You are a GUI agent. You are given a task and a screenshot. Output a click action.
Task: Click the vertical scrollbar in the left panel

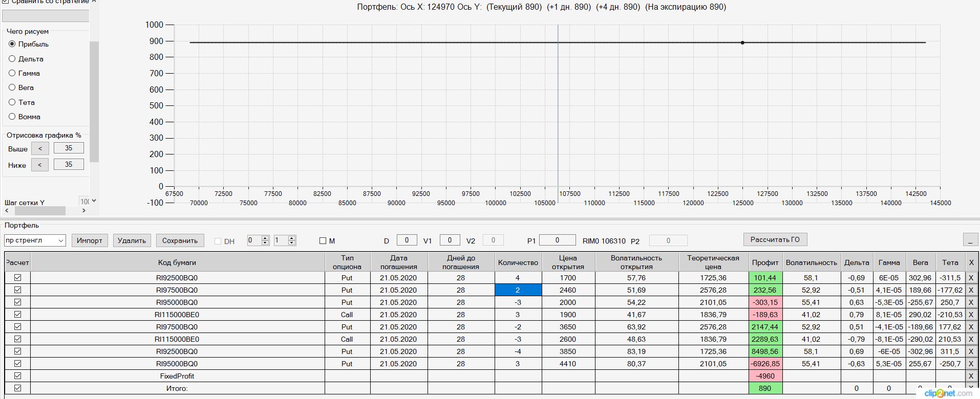[94, 101]
